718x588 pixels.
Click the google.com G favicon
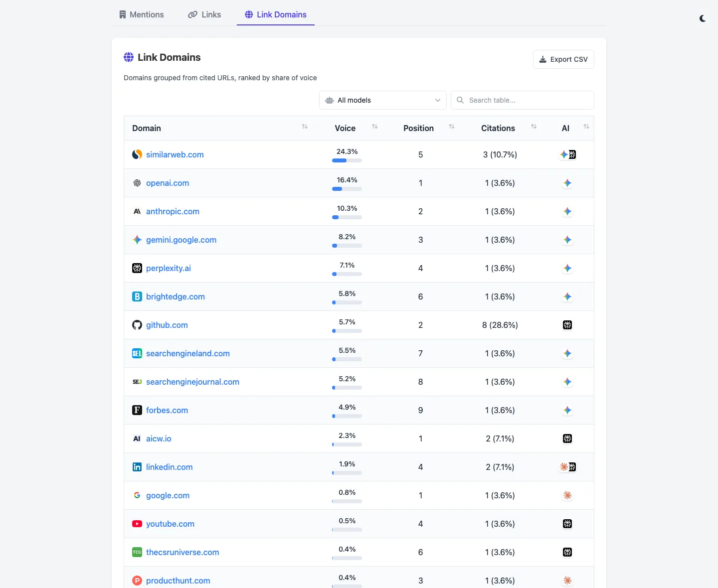137,495
